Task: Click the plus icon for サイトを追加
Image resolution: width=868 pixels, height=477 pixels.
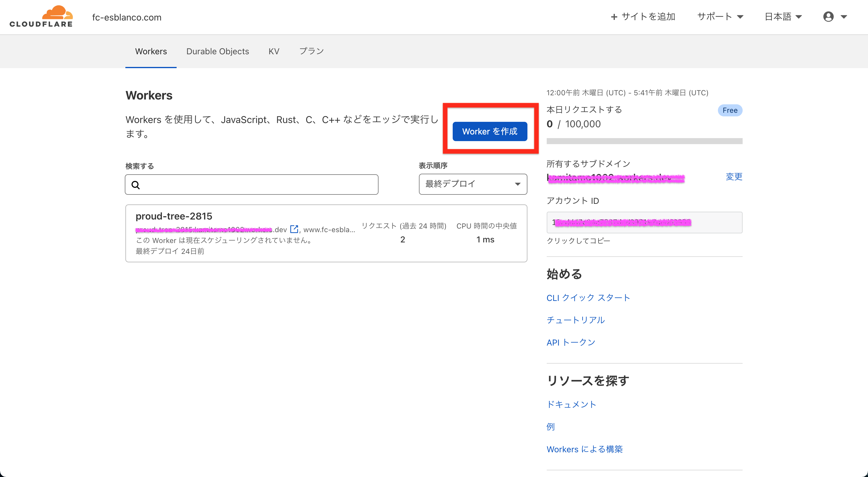Action: click(x=614, y=17)
